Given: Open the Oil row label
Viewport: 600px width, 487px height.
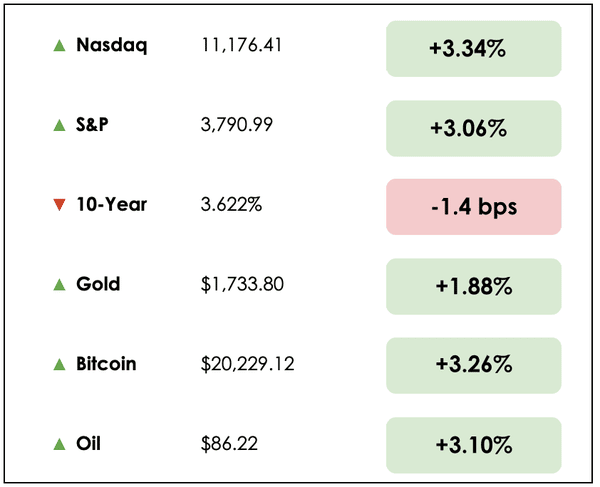Looking at the screenshot, I should click(89, 445).
